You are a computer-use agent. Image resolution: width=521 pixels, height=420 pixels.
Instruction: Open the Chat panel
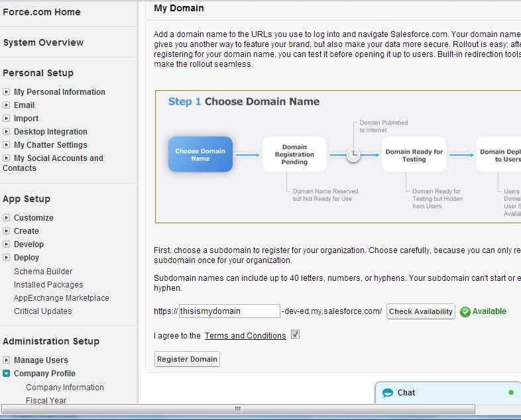(448, 393)
